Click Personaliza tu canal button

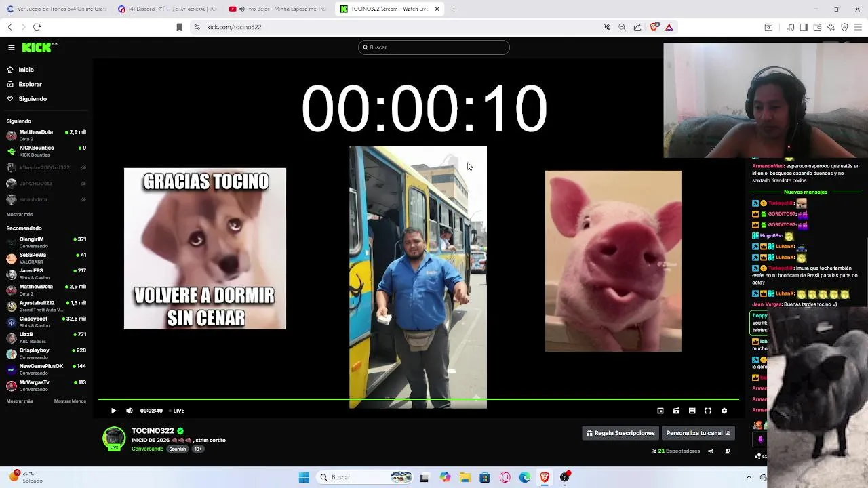[698, 433]
